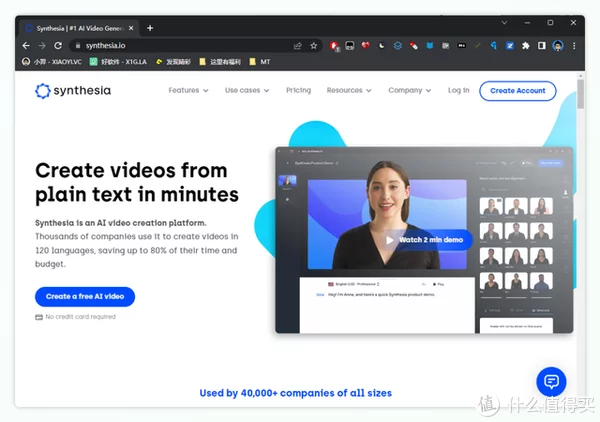
Task: Open a new browser tab
Action: click(x=150, y=28)
